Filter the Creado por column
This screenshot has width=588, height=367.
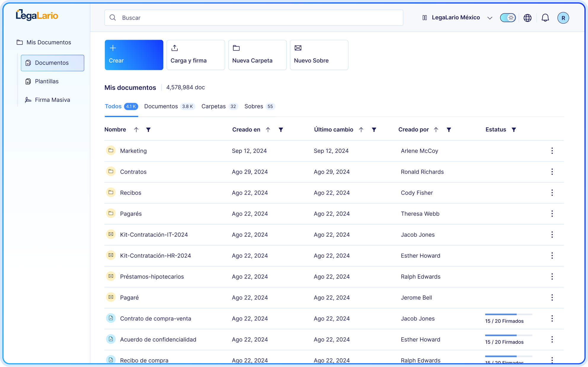pos(449,130)
